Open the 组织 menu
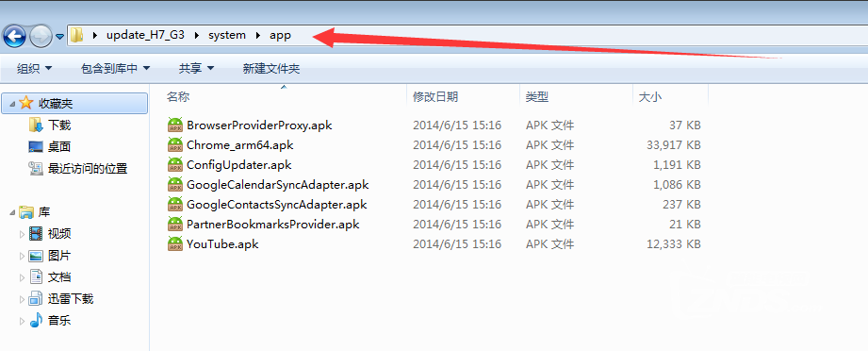 pyautogui.click(x=34, y=69)
